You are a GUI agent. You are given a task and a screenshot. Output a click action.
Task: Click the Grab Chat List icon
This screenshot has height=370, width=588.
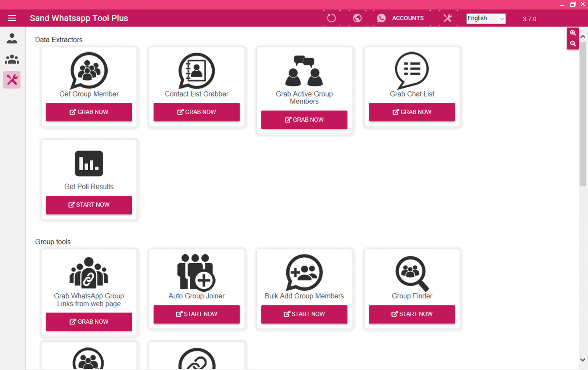[412, 70]
